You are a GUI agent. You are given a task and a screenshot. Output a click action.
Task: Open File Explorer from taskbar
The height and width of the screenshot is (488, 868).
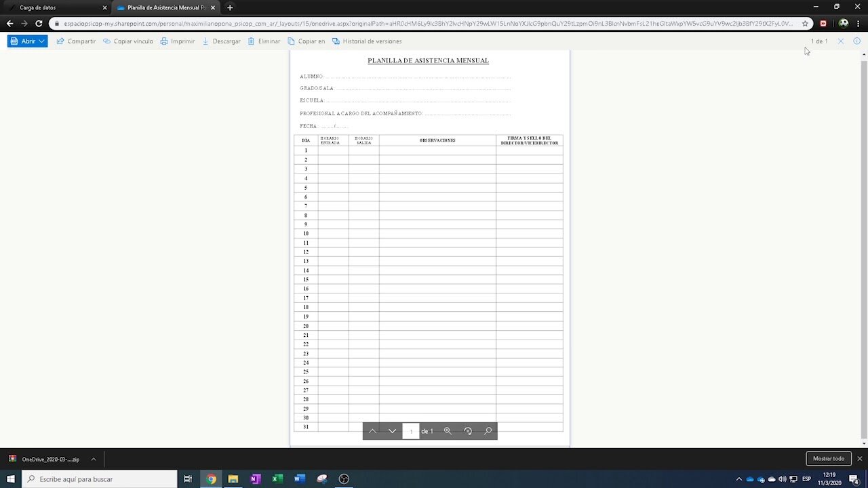tap(233, 479)
